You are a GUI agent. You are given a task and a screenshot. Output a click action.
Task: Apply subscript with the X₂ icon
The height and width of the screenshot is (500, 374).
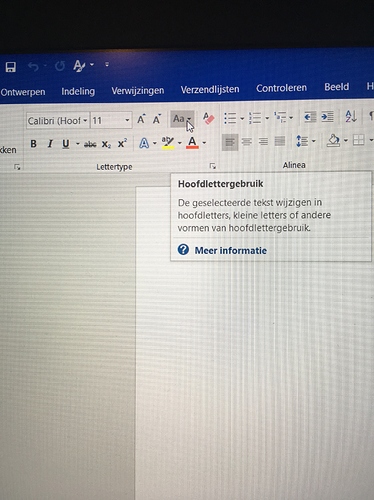coord(106,144)
